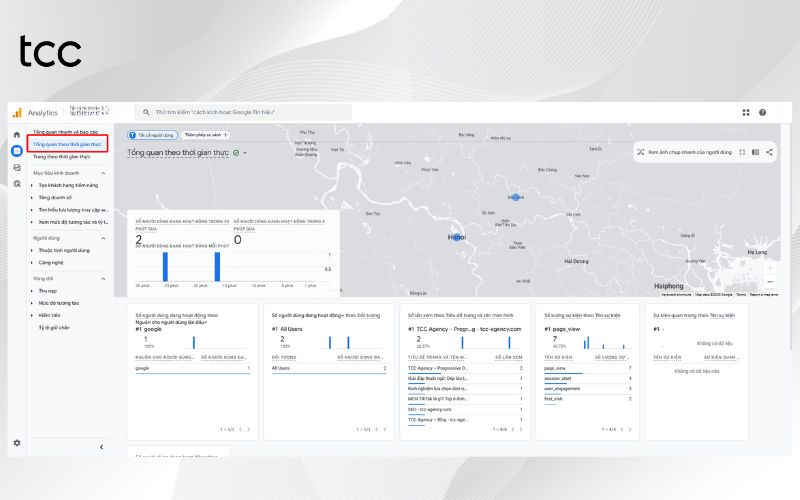800x500 pixels.
Task: Open the Advertising icon in left rail
Action: (17, 184)
